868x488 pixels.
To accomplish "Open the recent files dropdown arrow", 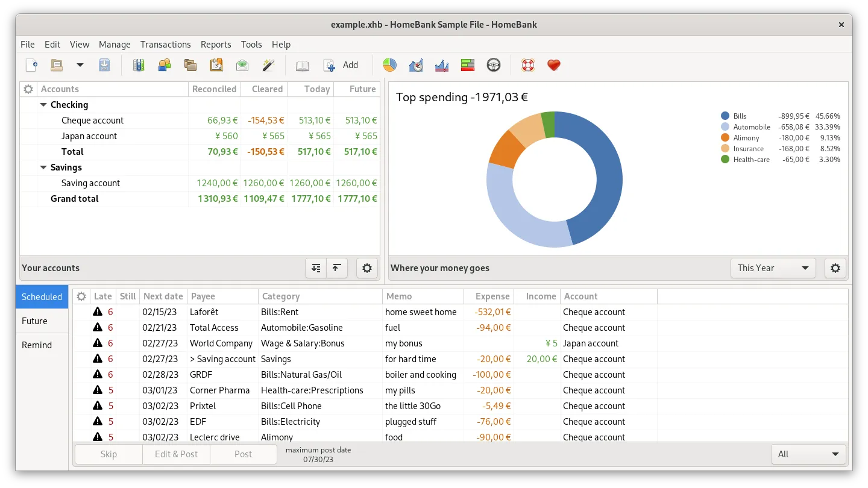I will pyautogui.click(x=80, y=65).
